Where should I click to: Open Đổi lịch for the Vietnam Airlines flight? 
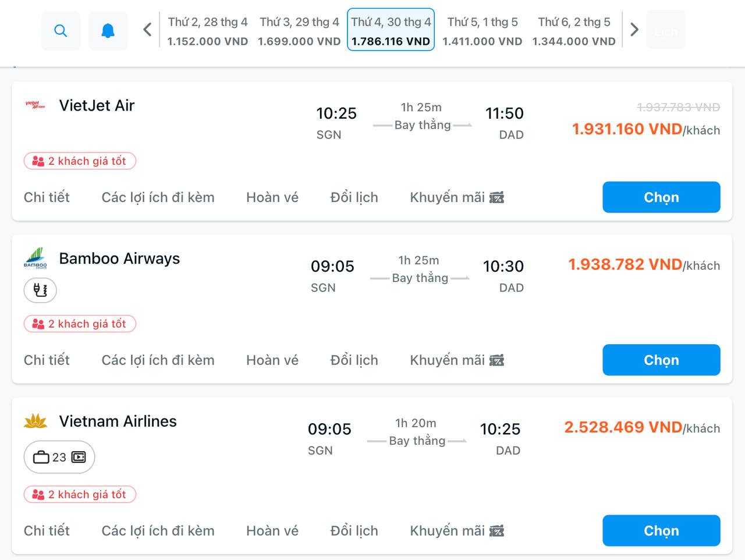coord(354,530)
